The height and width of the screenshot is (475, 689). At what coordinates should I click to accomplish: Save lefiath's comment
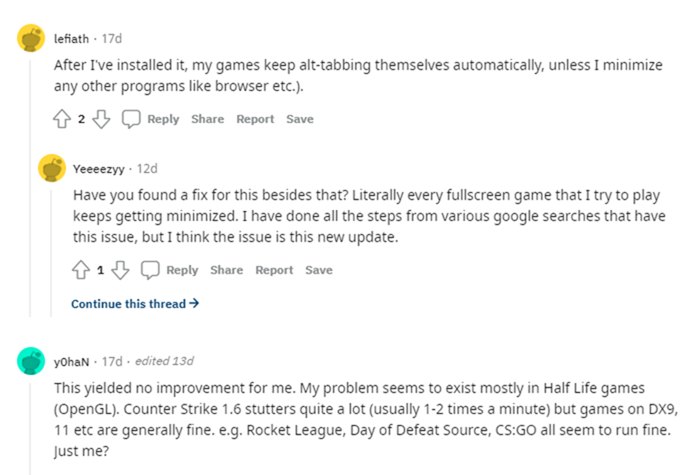pyautogui.click(x=300, y=119)
